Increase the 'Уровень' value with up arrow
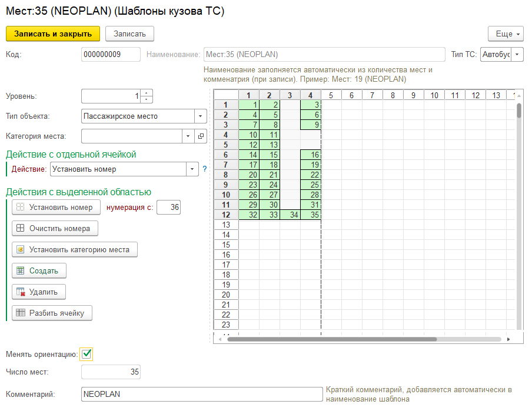 [147, 92]
